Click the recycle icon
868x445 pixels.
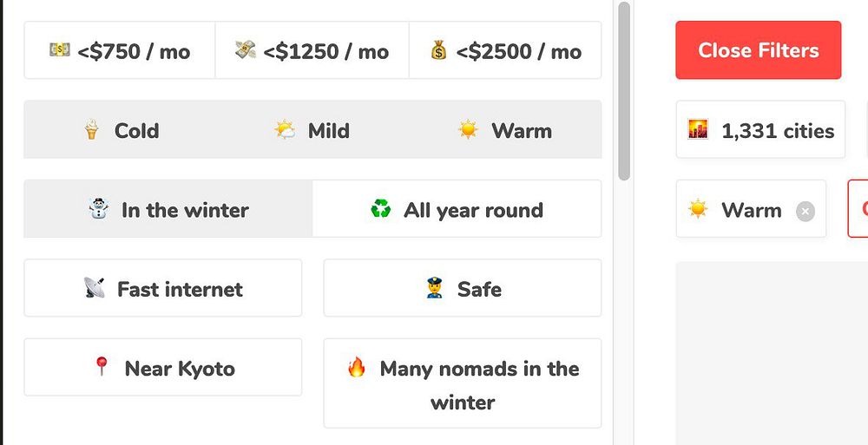point(380,209)
